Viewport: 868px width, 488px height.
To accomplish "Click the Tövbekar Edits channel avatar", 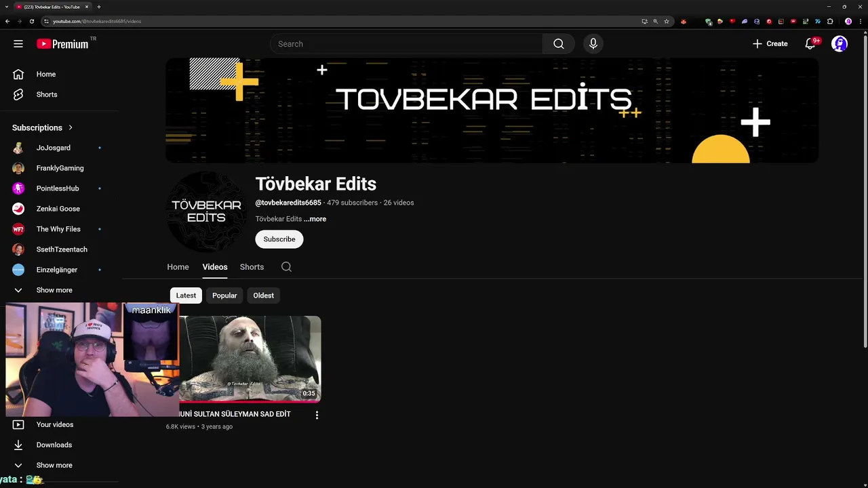I will [206, 211].
